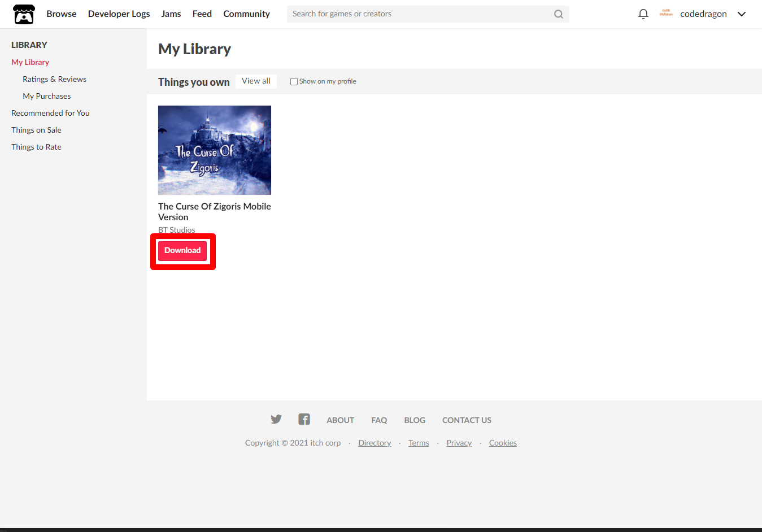Open the Blog footer link

click(415, 420)
